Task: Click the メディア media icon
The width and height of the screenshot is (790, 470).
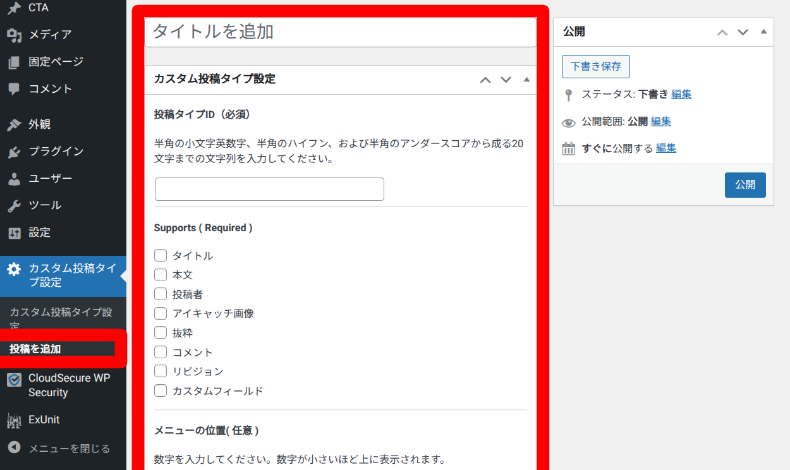Action: tap(14, 34)
